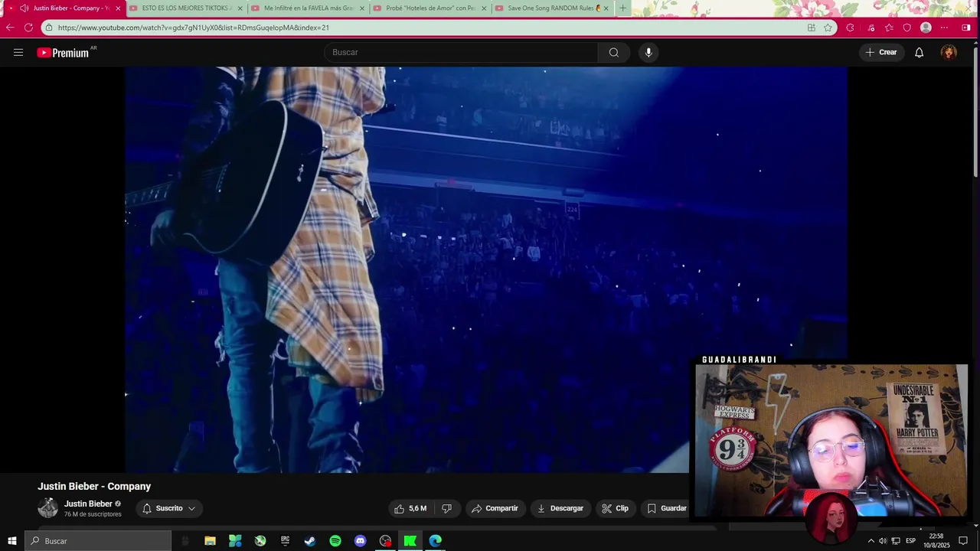Image resolution: width=980 pixels, height=551 pixels.
Task: Open the Justin Bieber channel name link
Action: [x=88, y=504]
